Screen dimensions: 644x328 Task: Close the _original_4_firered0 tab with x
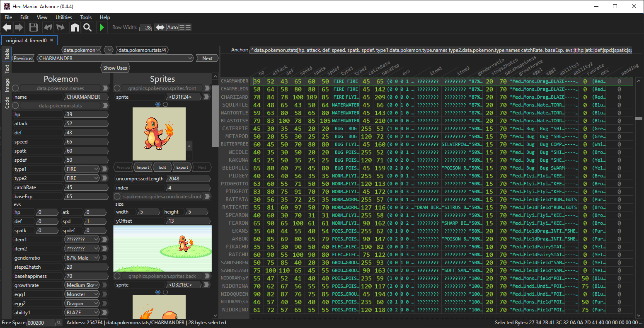click(x=51, y=40)
